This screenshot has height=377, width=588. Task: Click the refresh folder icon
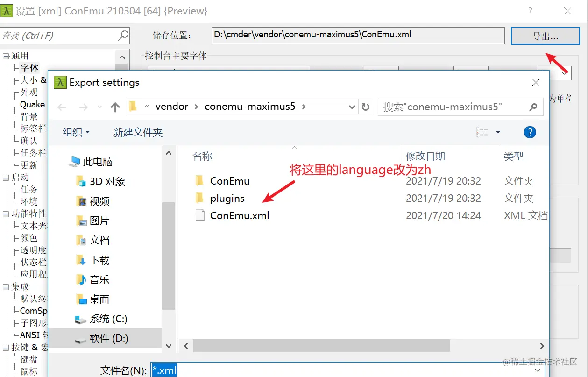pyautogui.click(x=366, y=107)
